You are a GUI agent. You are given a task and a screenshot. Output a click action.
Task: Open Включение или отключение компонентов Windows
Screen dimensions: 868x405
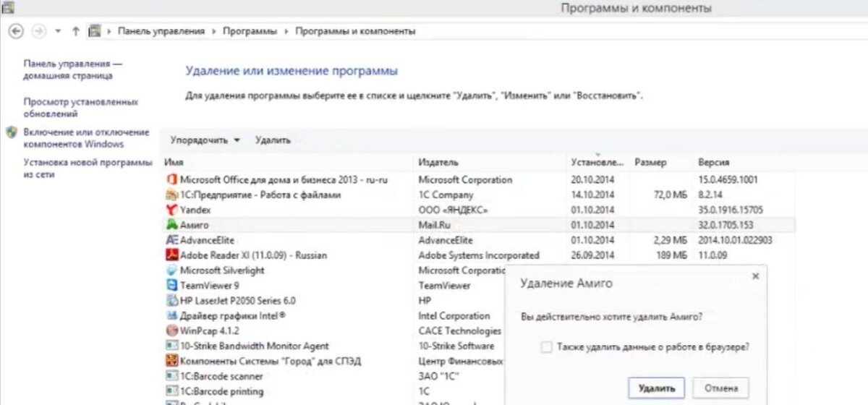86,138
